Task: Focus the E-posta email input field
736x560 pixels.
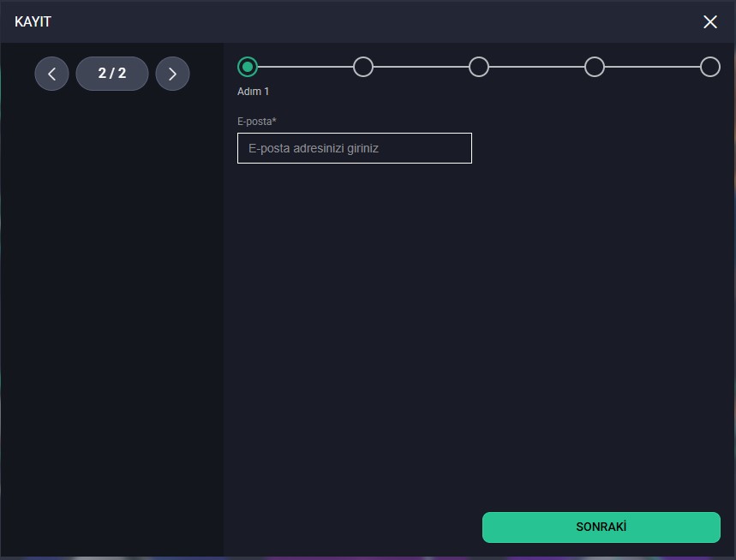Action: pos(354,148)
